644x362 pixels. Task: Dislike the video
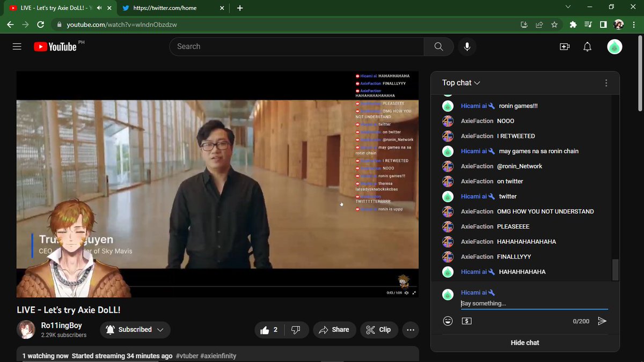pos(295,330)
